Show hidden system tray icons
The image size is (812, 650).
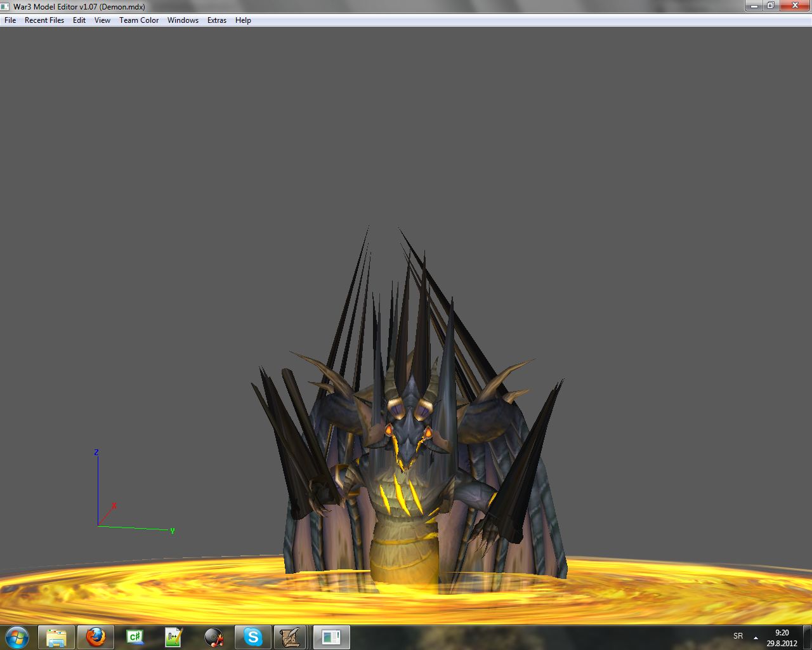tap(756, 637)
